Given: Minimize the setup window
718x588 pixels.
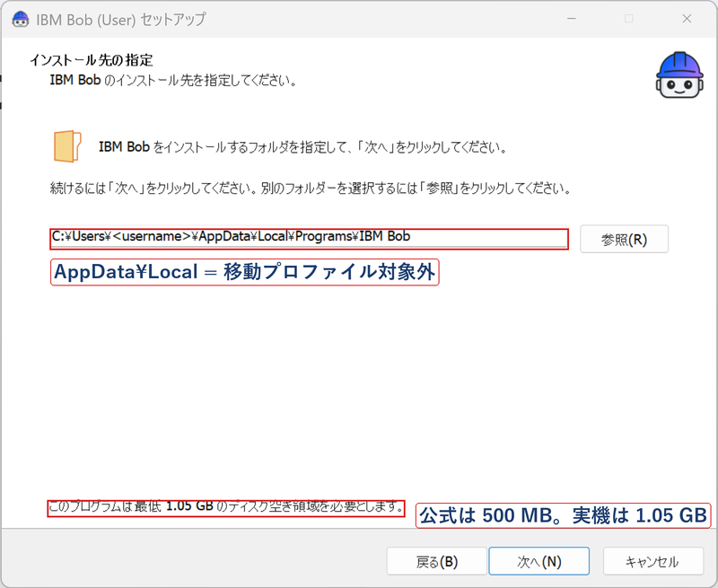Looking at the screenshot, I should click(x=572, y=19).
